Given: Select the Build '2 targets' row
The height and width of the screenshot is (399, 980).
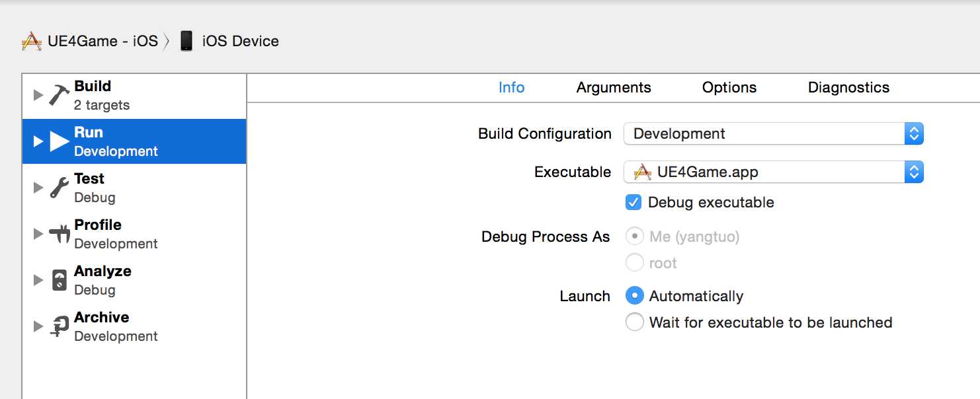Looking at the screenshot, I should 134,96.
